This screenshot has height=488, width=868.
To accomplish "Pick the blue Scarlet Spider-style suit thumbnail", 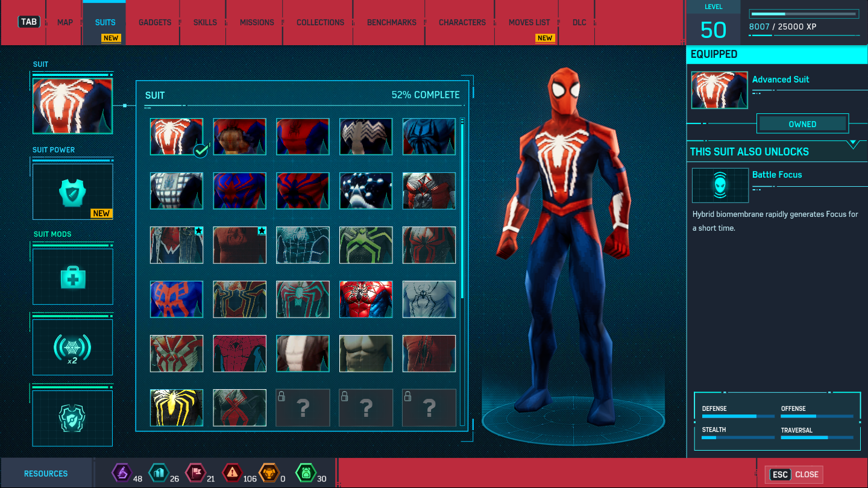I will pyautogui.click(x=429, y=137).
